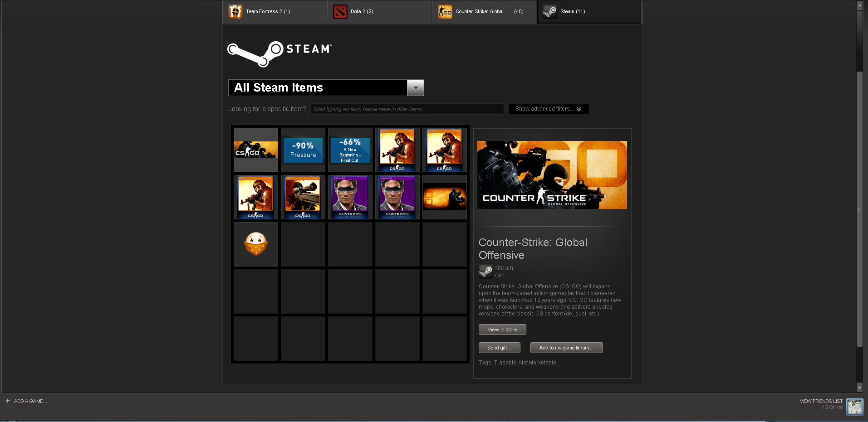Select the orange CS:GO profile background item
This screenshot has height=422, width=868.
point(445,197)
